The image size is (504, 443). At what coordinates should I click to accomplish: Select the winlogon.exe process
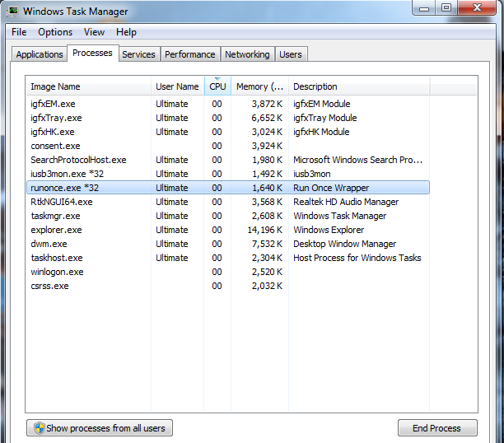228,272
